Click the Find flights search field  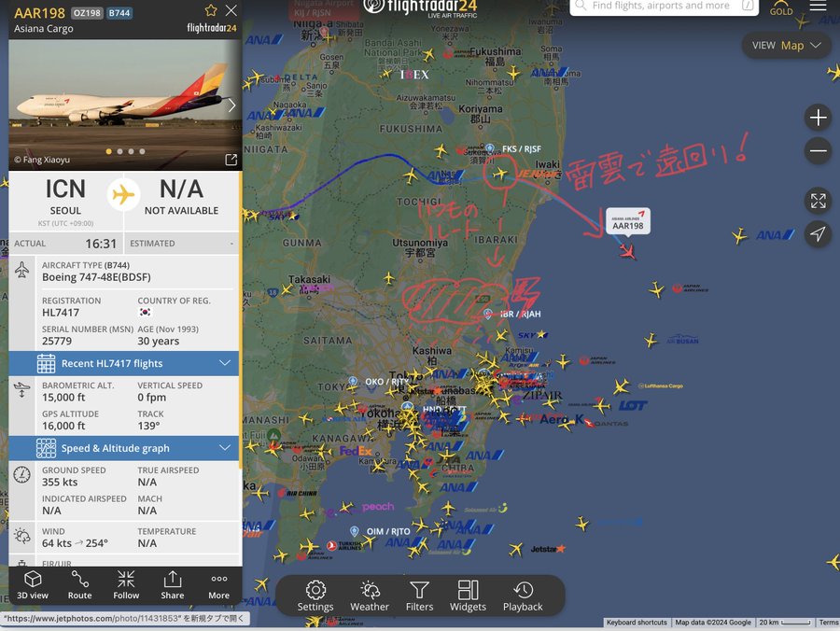tap(664, 7)
